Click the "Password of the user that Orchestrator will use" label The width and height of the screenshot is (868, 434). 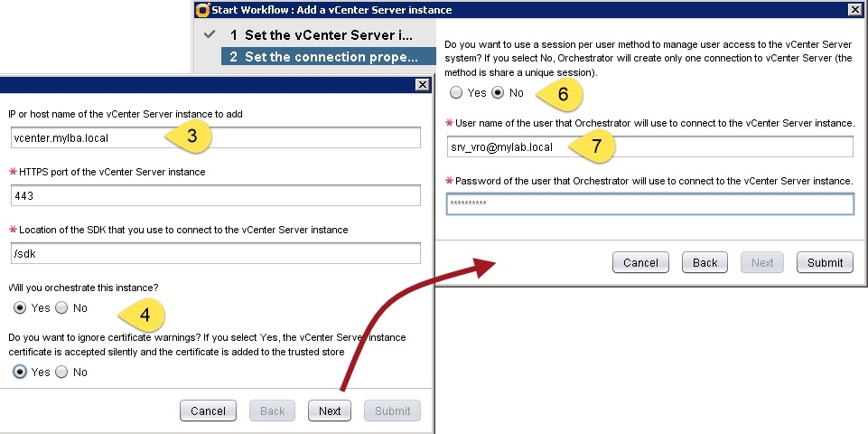[x=653, y=181]
